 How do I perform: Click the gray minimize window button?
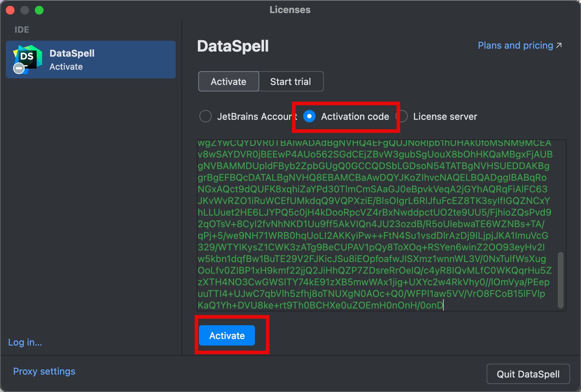(25, 10)
